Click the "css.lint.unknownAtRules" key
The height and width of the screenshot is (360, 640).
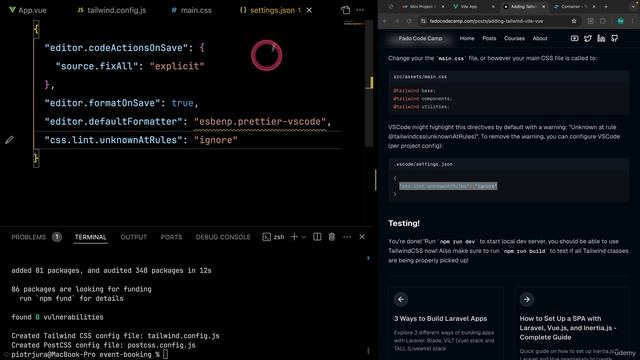point(113,140)
